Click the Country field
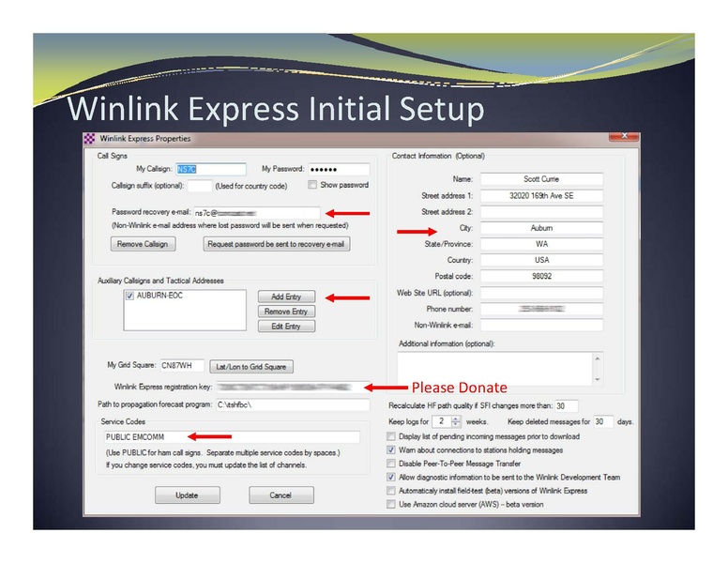 (541, 260)
